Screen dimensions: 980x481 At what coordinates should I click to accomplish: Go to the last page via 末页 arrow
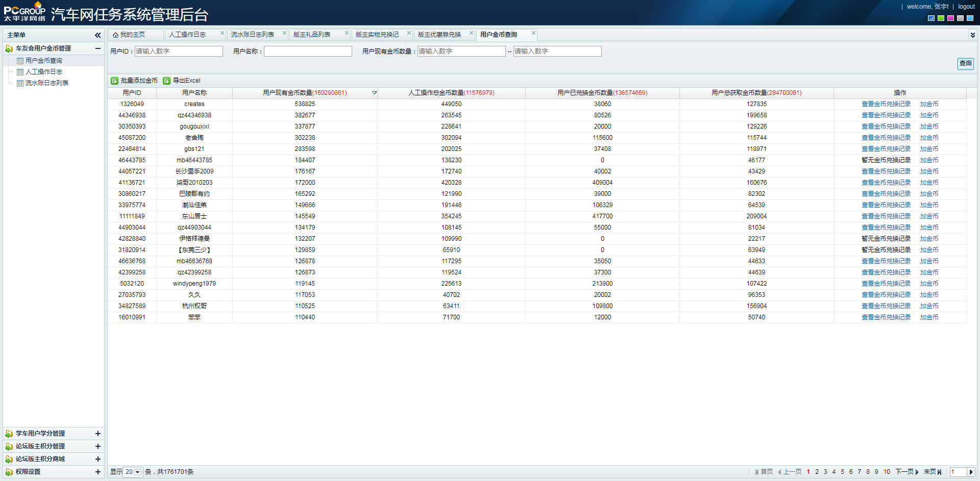pyautogui.click(x=939, y=472)
